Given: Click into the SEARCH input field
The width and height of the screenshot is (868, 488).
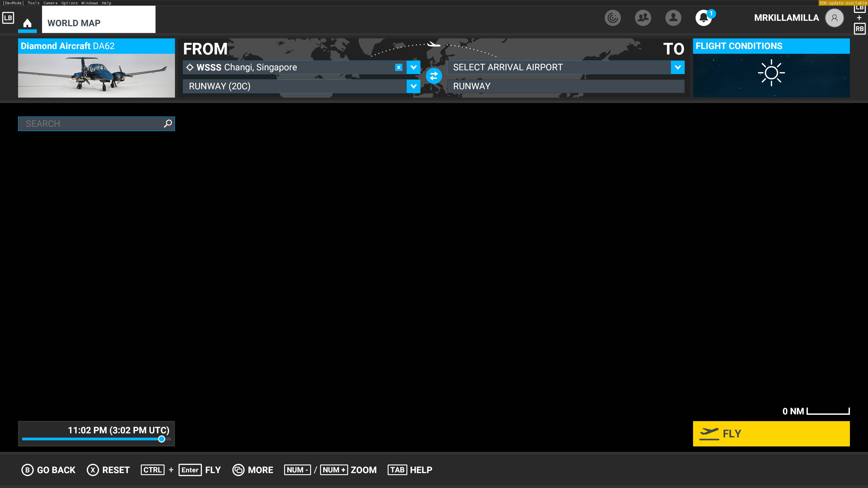Looking at the screenshot, I should 91,124.
